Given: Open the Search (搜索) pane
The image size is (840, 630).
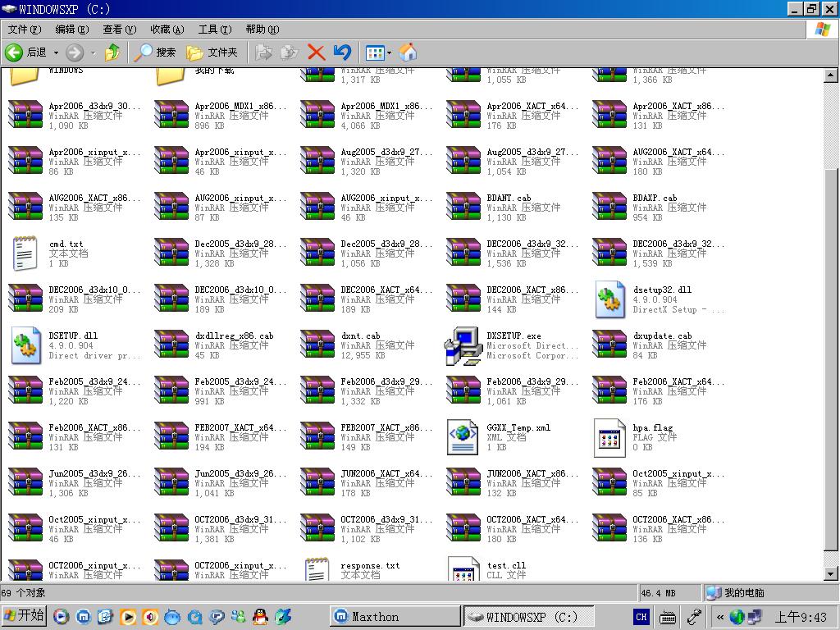Looking at the screenshot, I should (155, 52).
